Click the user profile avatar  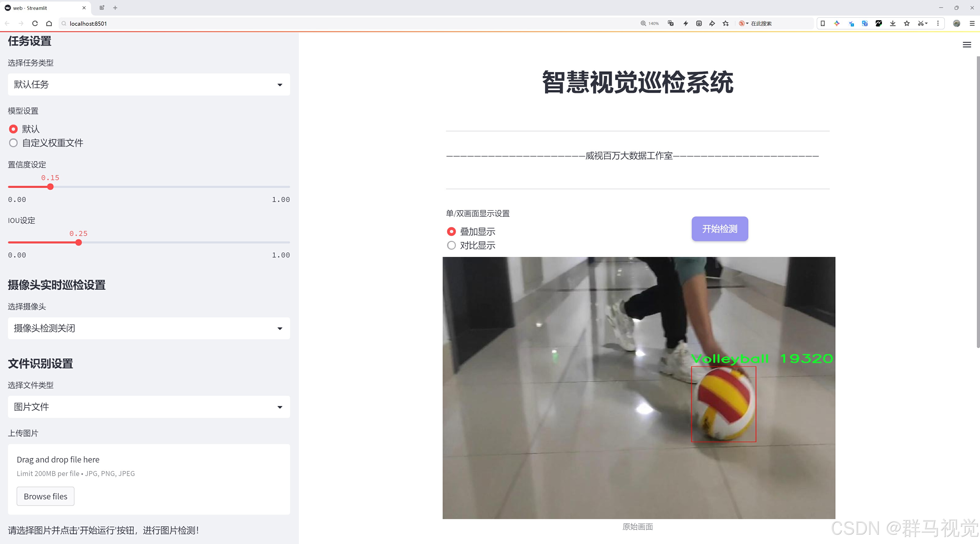tap(956, 24)
